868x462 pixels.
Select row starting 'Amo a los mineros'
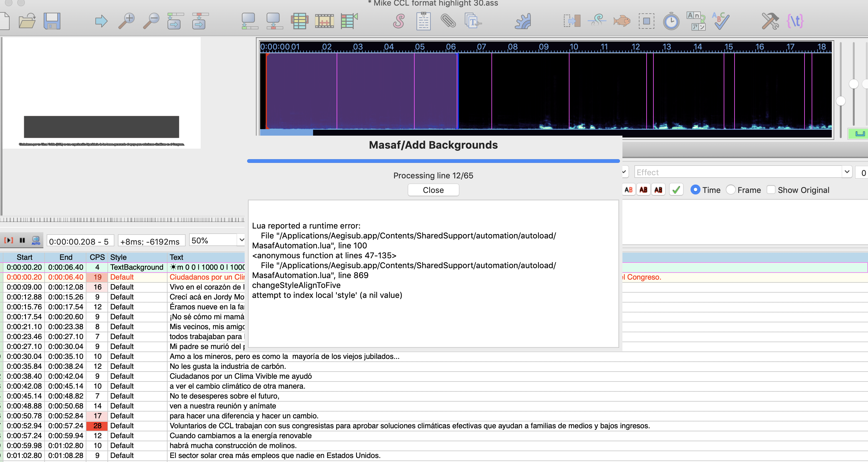[x=434, y=356]
